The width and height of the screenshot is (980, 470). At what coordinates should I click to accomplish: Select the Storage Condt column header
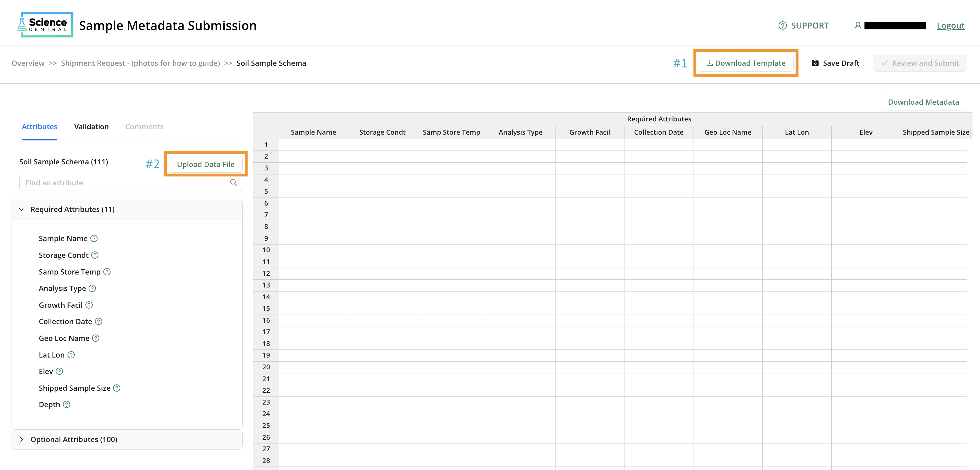point(382,132)
